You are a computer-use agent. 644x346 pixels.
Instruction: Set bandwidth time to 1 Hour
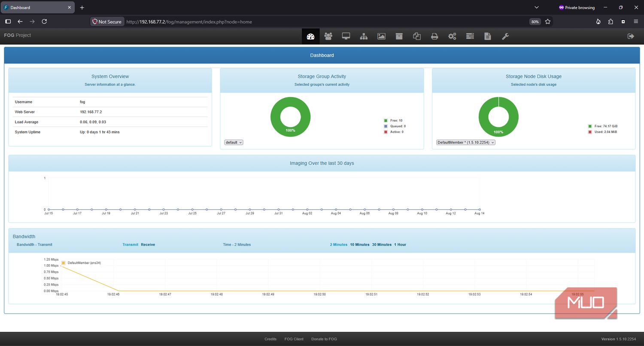(x=400, y=244)
